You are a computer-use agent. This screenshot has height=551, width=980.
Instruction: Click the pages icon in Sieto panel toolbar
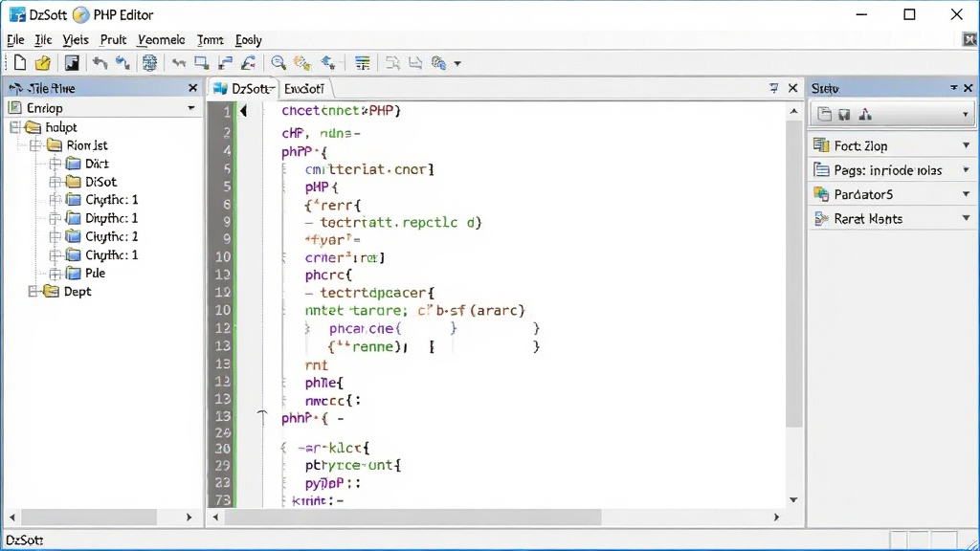click(x=825, y=115)
